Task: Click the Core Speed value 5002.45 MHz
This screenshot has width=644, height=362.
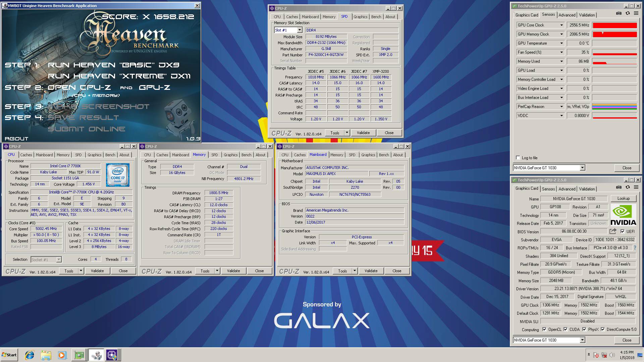Action: (x=46, y=229)
